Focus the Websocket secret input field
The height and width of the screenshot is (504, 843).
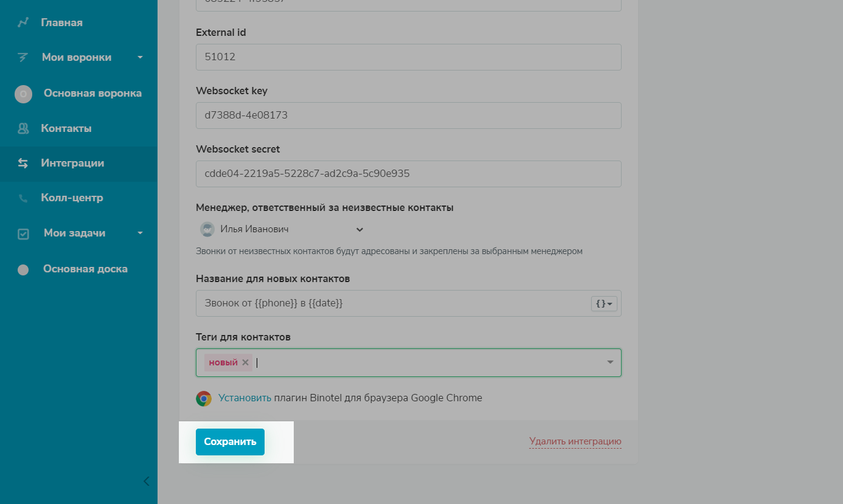pyautogui.click(x=408, y=174)
